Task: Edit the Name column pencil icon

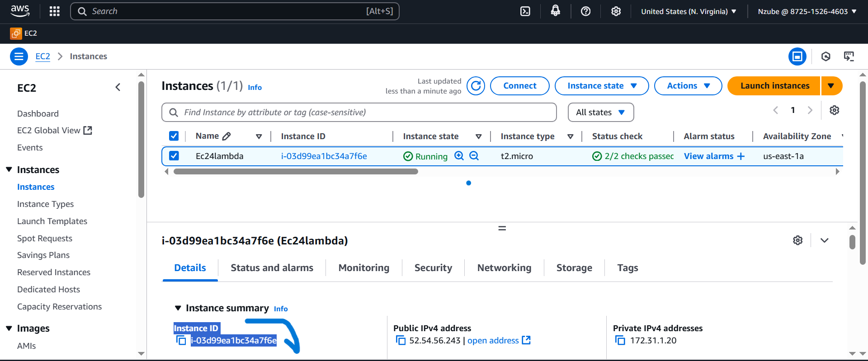Action: point(227,136)
